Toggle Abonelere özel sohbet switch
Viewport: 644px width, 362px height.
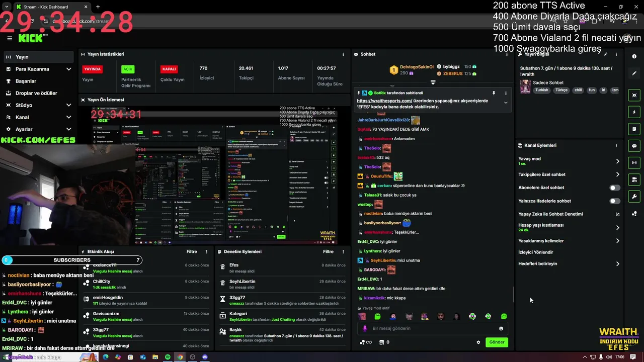[x=615, y=188]
